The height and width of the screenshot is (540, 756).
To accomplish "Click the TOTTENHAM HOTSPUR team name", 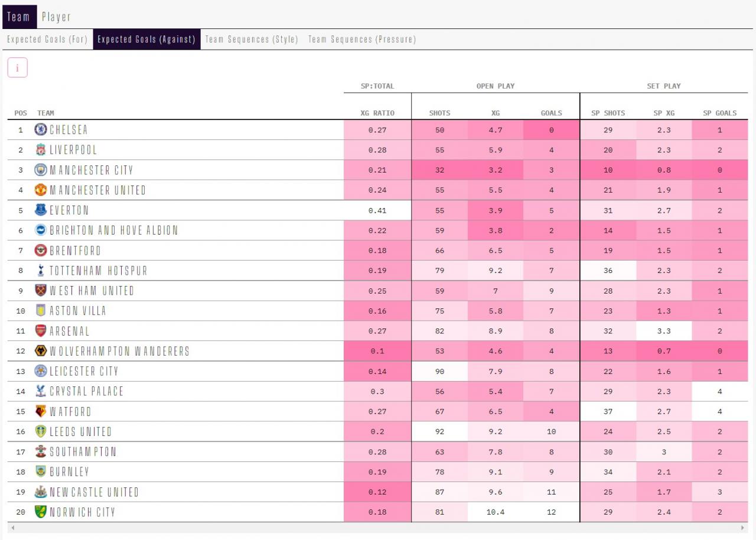I will [99, 270].
